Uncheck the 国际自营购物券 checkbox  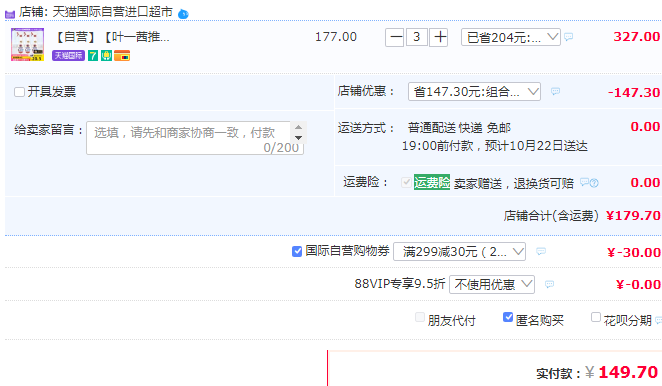point(297,251)
